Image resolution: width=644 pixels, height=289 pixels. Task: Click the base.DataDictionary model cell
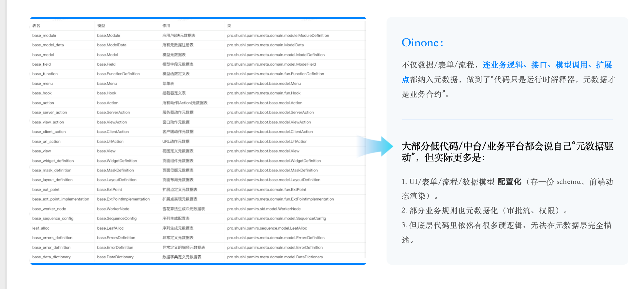coord(115,257)
